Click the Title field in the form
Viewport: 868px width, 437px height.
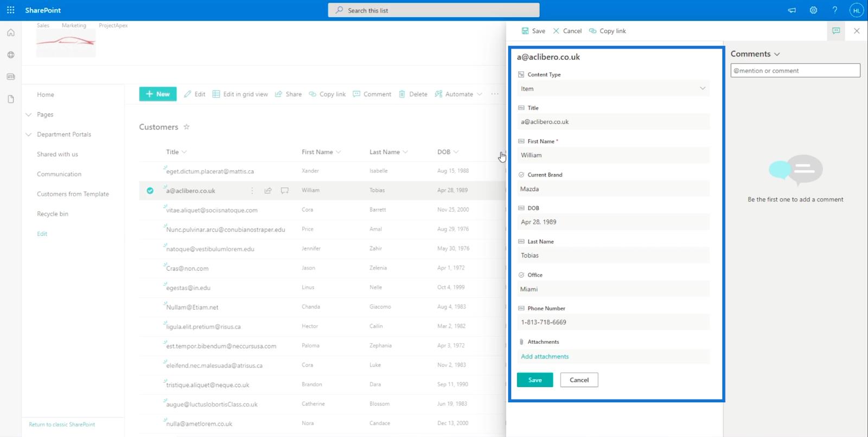pos(614,122)
